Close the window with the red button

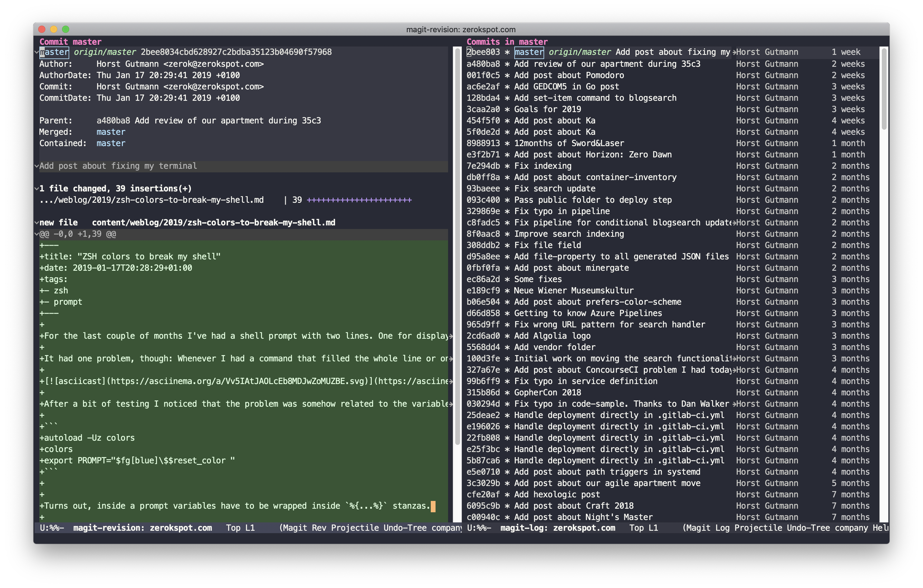[42, 30]
